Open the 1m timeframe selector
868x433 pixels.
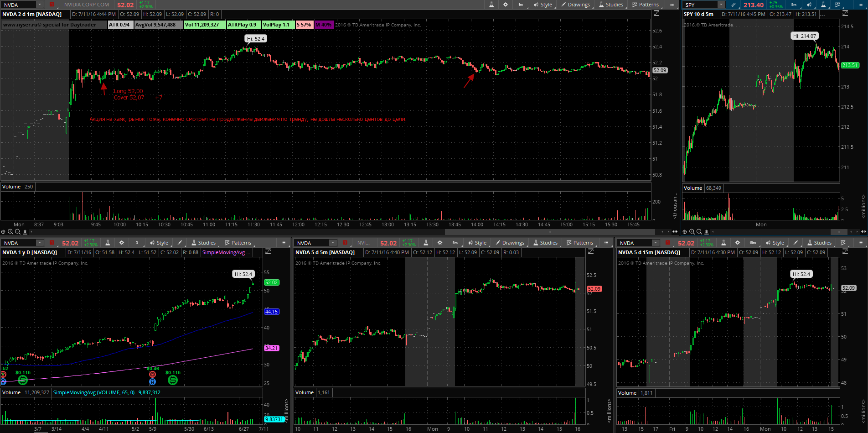(x=521, y=5)
